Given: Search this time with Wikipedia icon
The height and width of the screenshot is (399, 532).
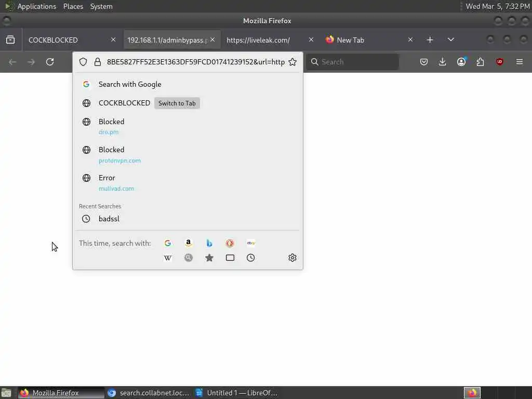Looking at the screenshot, I should pos(168,258).
